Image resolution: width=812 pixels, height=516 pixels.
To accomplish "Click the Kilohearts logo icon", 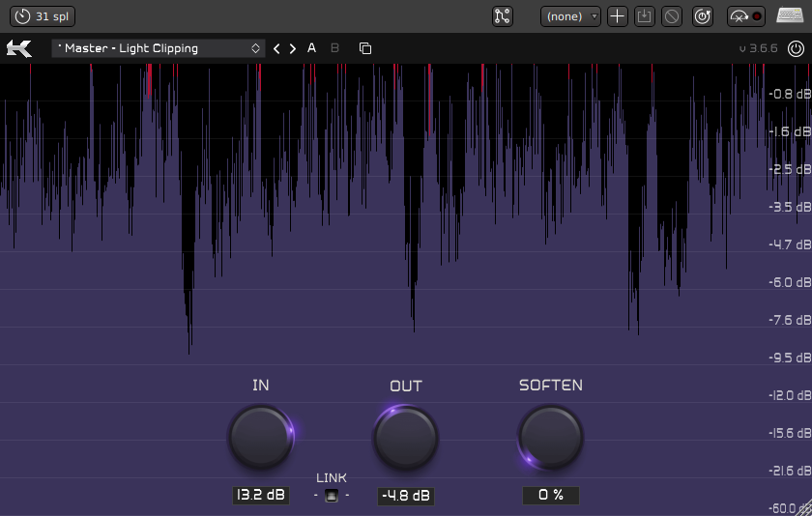I will coord(18,48).
